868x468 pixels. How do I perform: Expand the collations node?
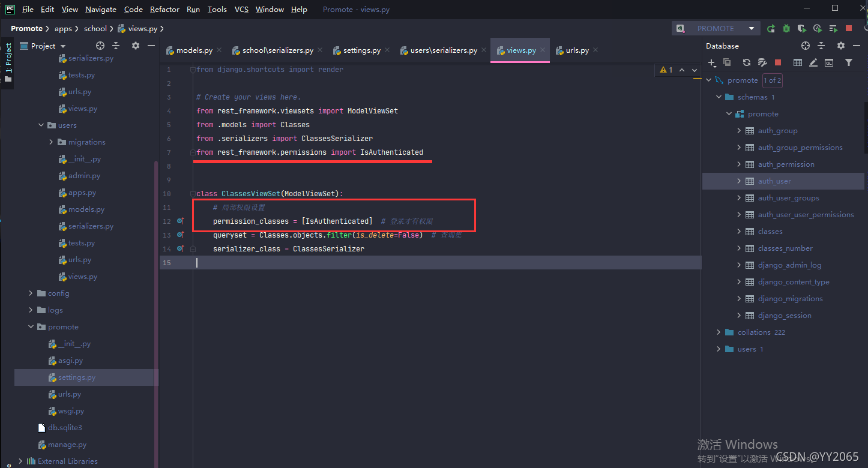tap(719, 332)
